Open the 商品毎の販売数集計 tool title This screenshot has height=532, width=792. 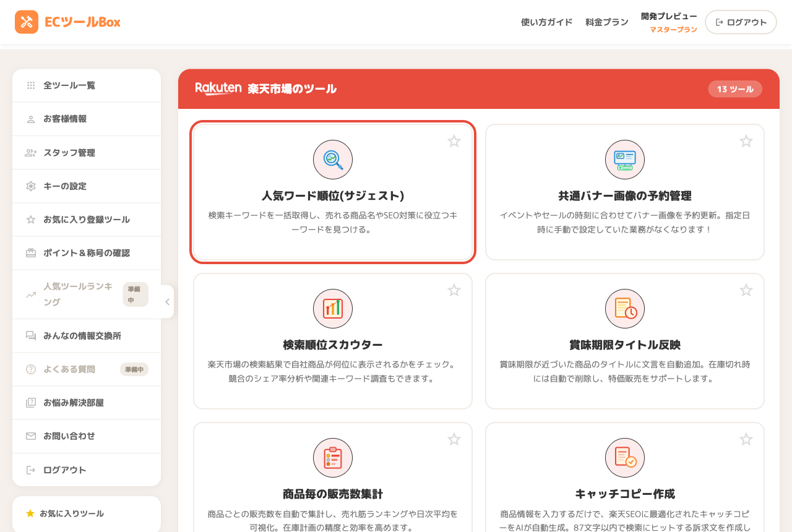pyautogui.click(x=333, y=494)
